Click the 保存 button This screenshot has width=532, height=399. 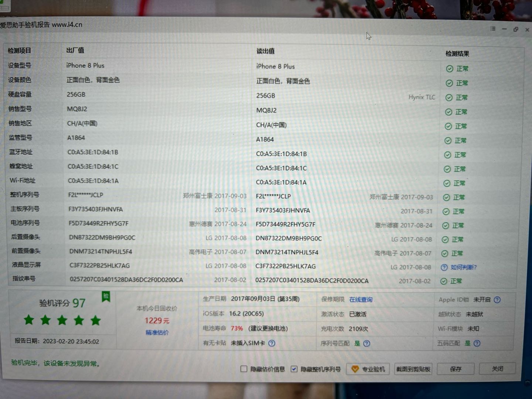click(456, 369)
